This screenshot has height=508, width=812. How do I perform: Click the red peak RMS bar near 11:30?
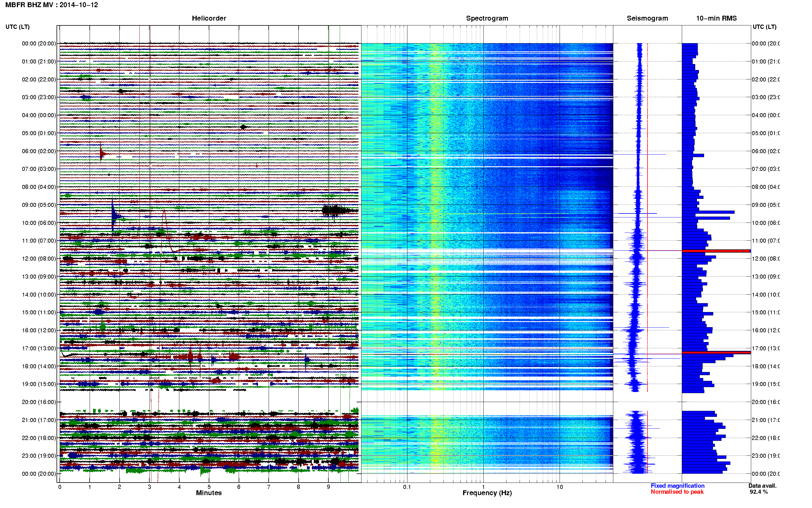[x=716, y=251]
